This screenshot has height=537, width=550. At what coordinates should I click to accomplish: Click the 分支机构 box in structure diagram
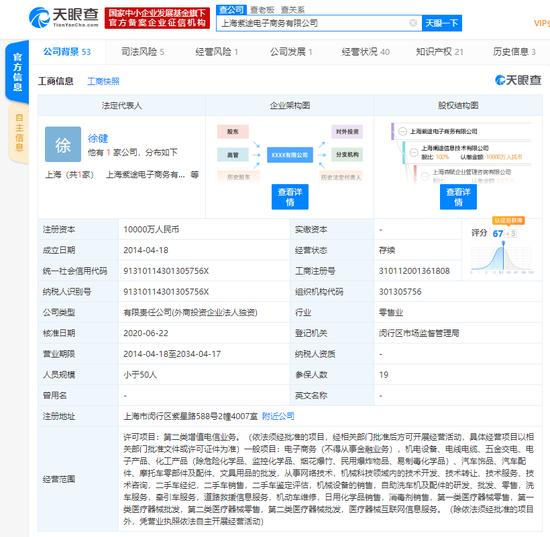[x=347, y=155]
